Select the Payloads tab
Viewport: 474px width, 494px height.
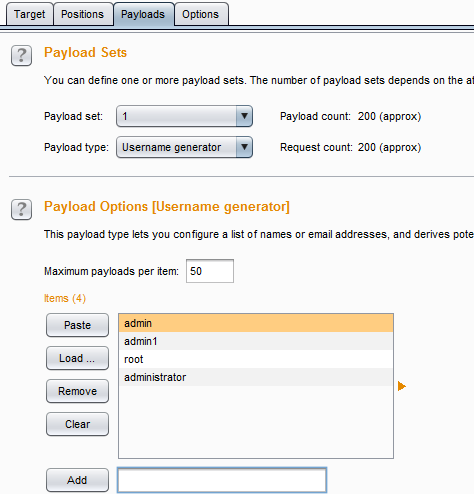point(143,14)
